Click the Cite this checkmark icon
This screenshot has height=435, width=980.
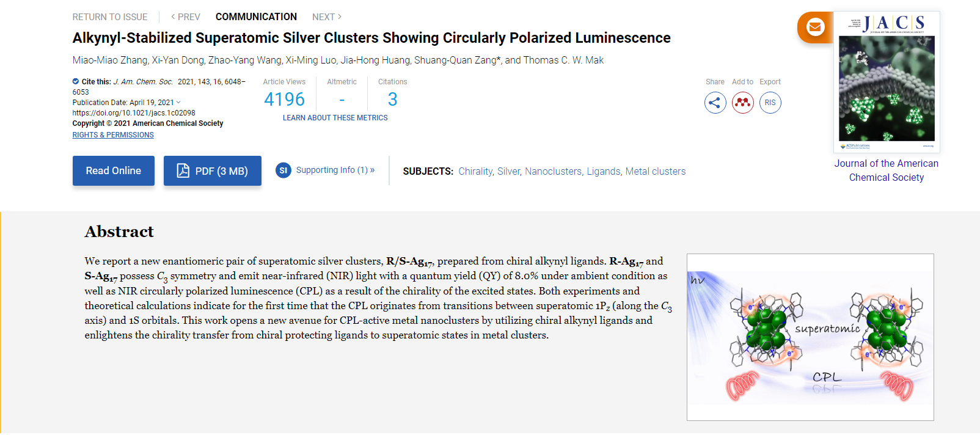tap(76, 81)
